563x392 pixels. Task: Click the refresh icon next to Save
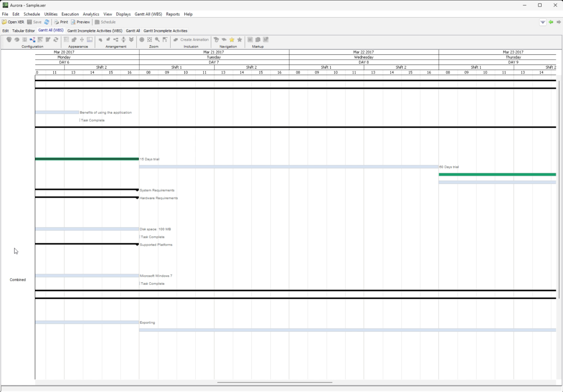[x=47, y=22]
